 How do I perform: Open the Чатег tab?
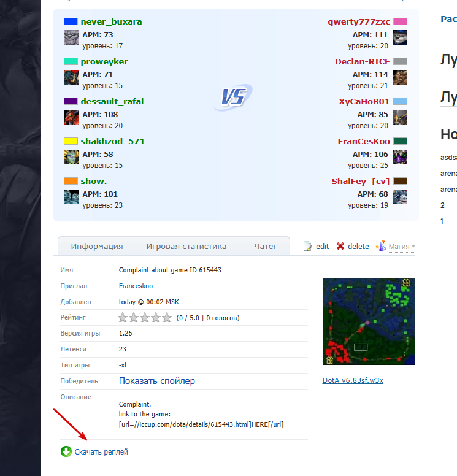[266, 246]
